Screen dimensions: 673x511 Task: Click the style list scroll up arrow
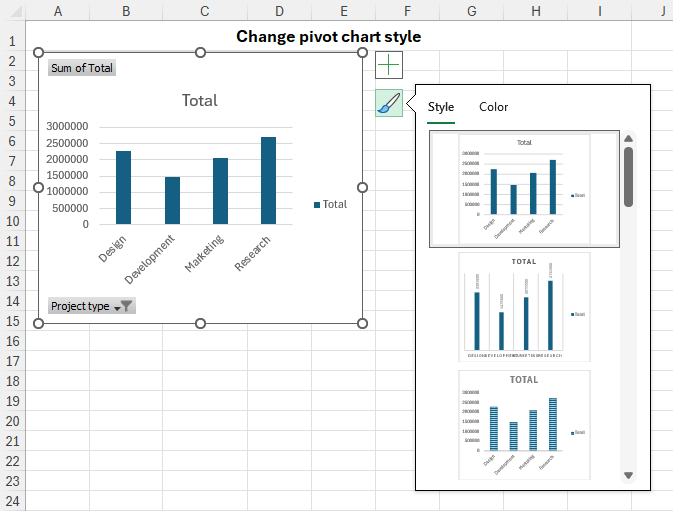pyautogui.click(x=628, y=139)
